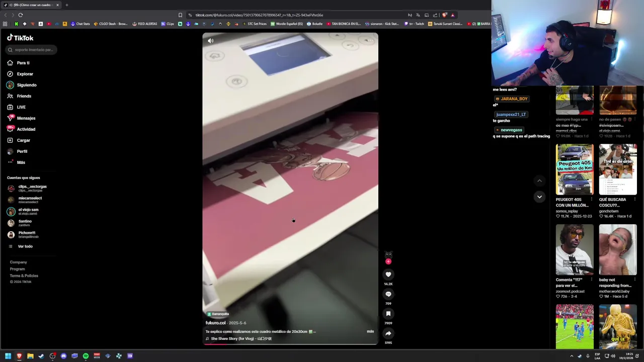Save the video with the bookmark icon
The image size is (644, 362).
[388, 314]
